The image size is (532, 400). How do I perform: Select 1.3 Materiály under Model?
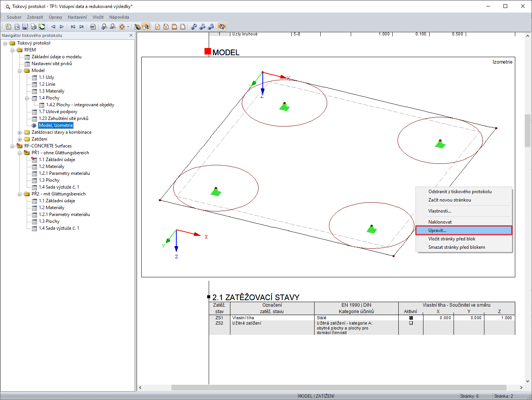click(51, 91)
